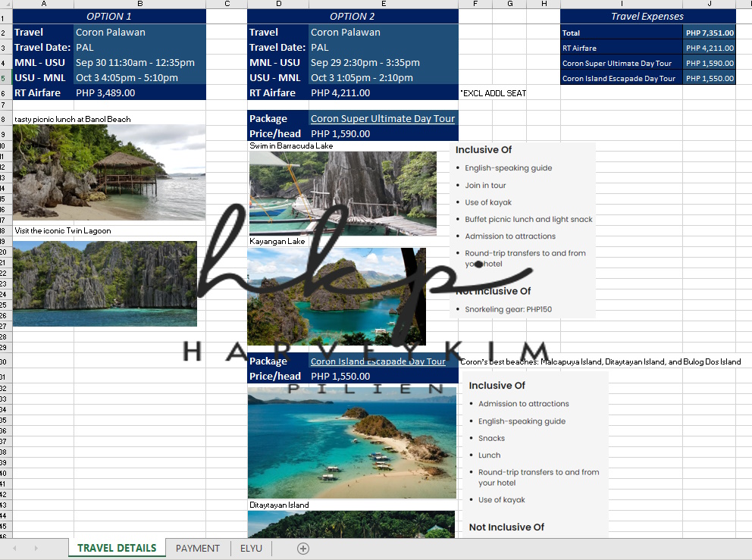Click the Coron's best beaches description text
The height and width of the screenshot is (560, 752).
point(600,362)
